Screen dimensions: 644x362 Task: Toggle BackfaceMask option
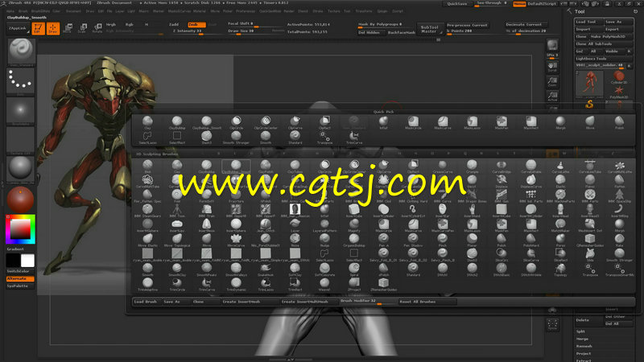click(401, 32)
